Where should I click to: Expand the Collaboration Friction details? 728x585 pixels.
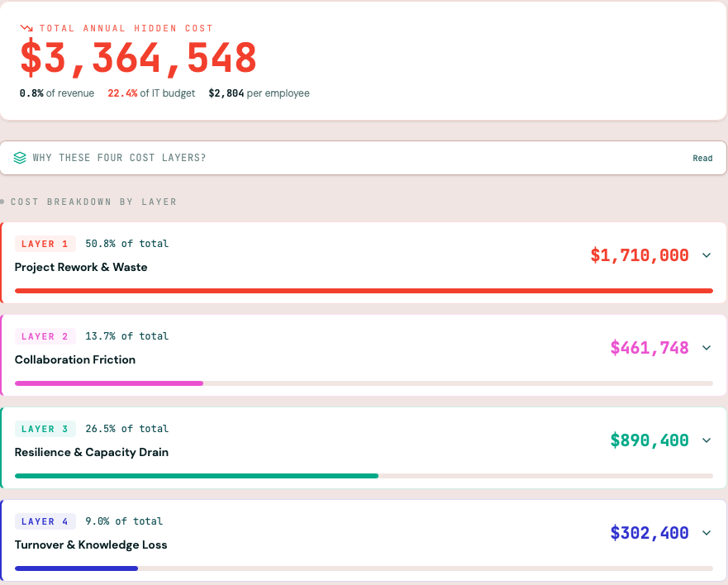pyautogui.click(x=707, y=348)
